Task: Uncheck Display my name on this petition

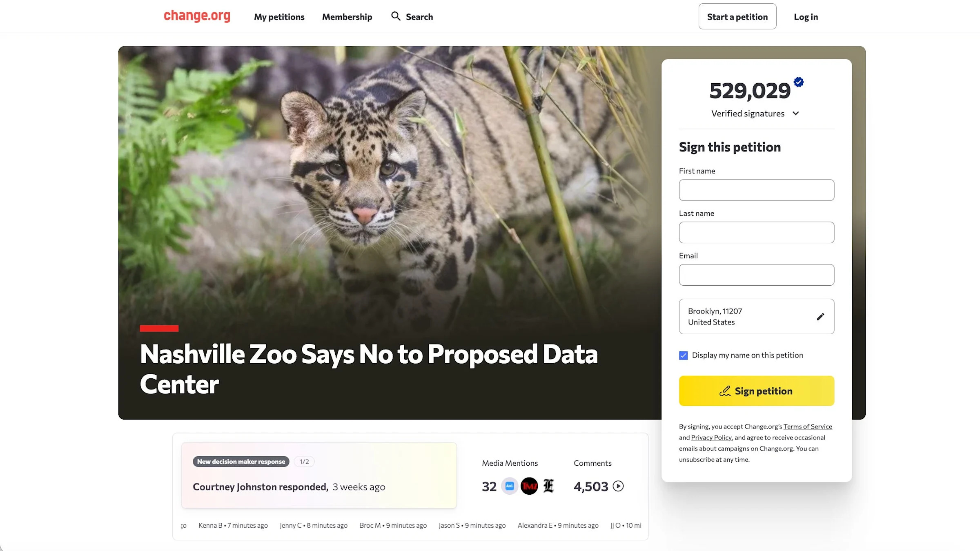Action: pyautogui.click(x=683, y=355)
